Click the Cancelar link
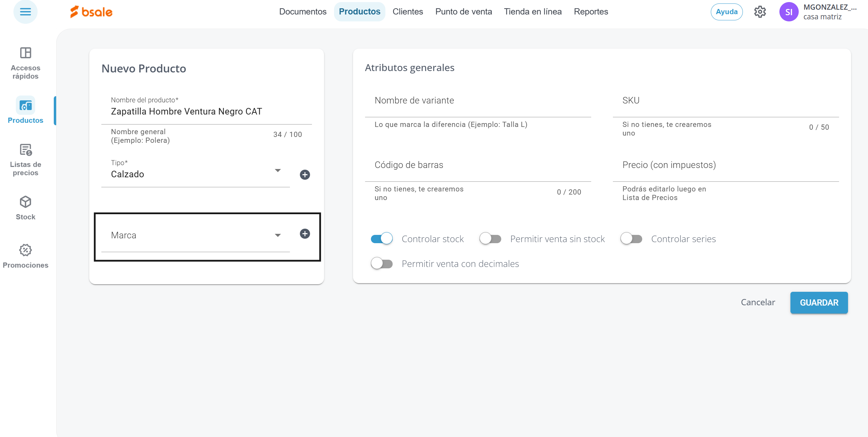868x437 pixels. (758, 302)
